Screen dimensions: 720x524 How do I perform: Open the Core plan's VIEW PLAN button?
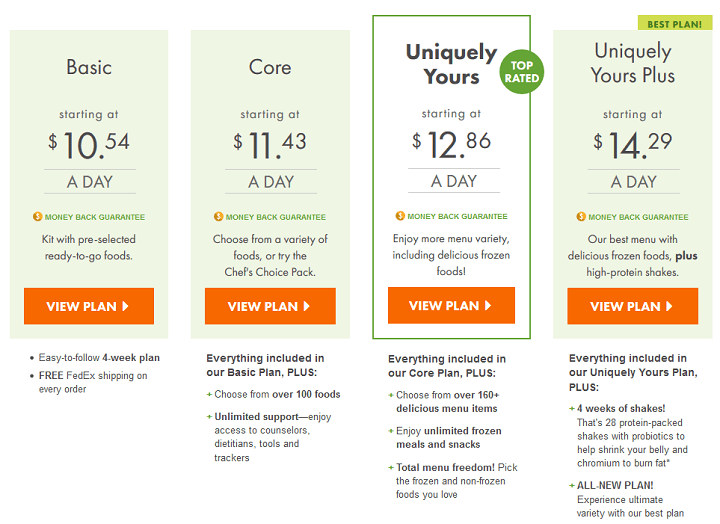point(270,306)
